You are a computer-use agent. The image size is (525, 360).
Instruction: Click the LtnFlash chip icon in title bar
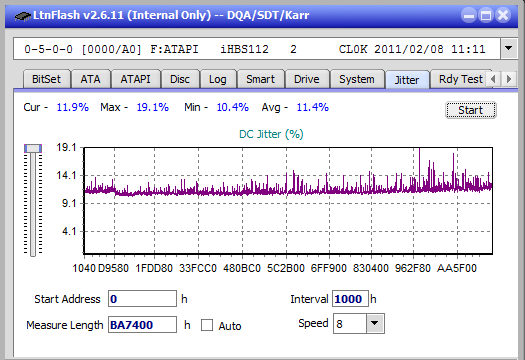(x=23, y=16)
